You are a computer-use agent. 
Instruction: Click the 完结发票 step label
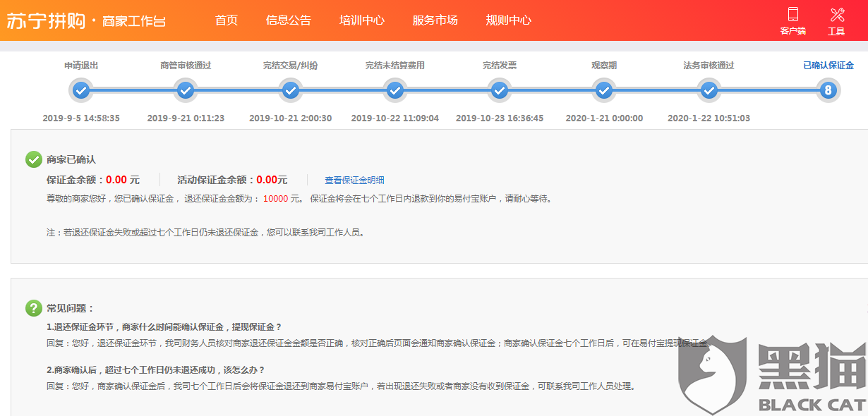tap(500, 66)
